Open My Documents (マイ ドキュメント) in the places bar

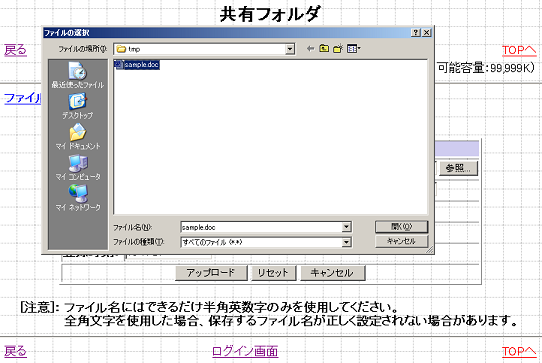pos(78,137)
